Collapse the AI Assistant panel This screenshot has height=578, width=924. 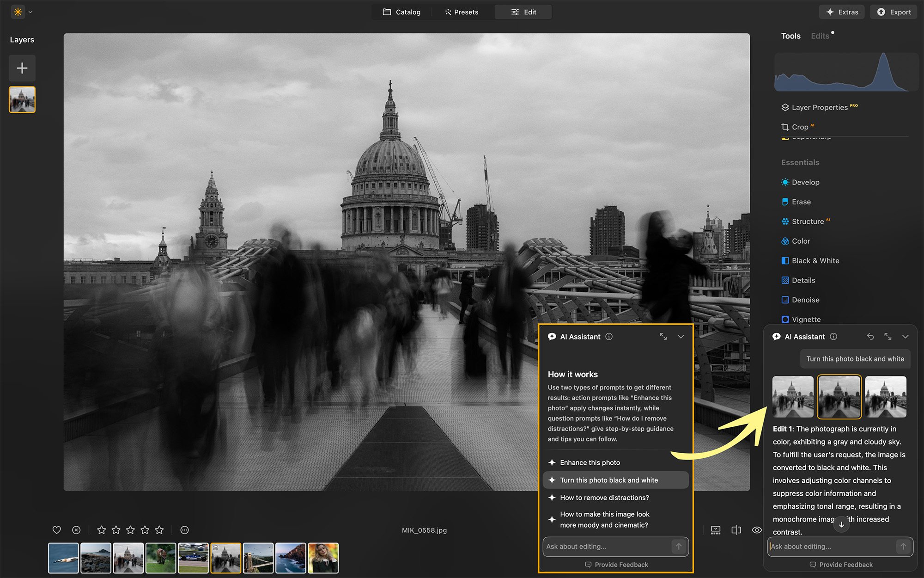point(681,337)
